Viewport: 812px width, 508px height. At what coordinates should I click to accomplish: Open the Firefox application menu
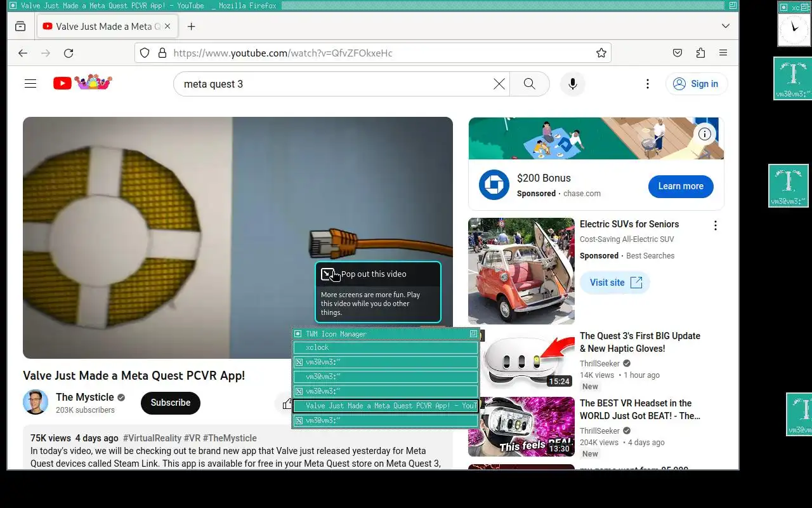pos(723,53)
